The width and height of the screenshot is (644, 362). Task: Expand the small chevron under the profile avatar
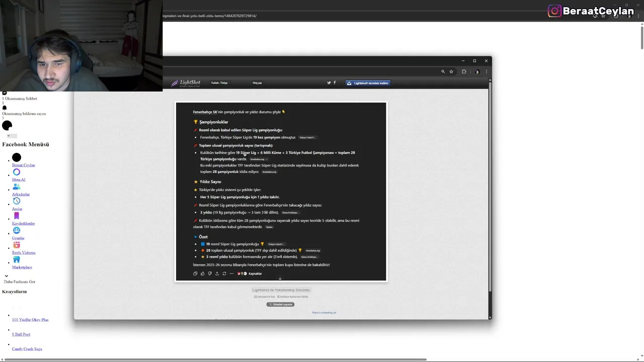click(8, 136)
